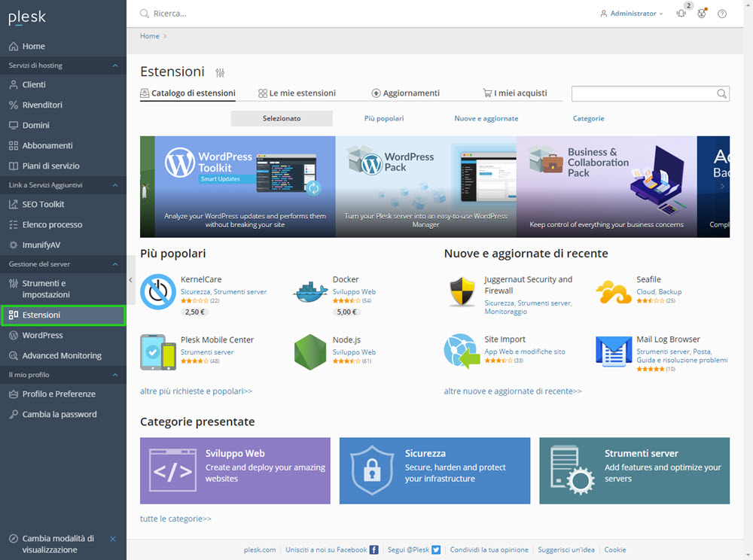Click the Plesk logo

(x=27, y=17)
